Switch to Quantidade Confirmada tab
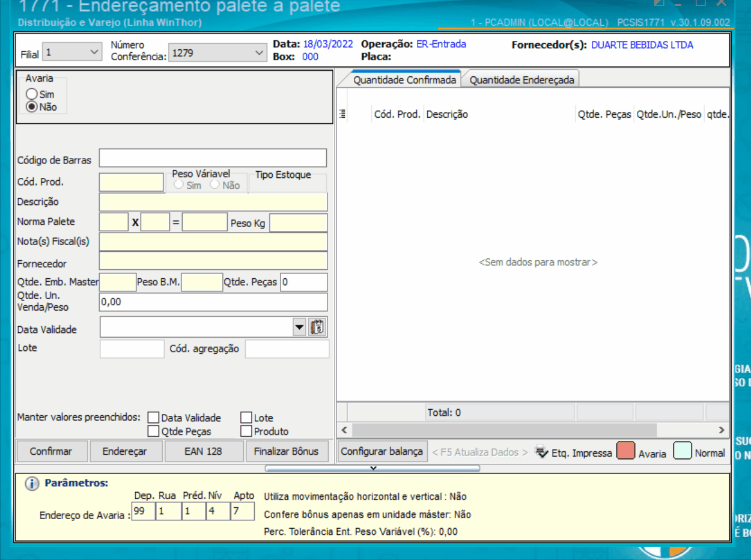The height and width of the screenshot is (560, 751). (x=404, y=80)
